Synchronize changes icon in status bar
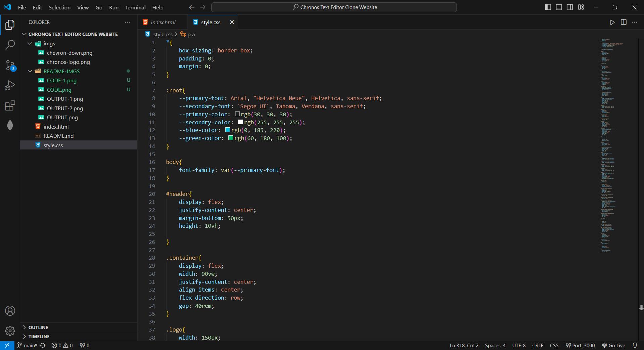 click(x=43, y=345)
